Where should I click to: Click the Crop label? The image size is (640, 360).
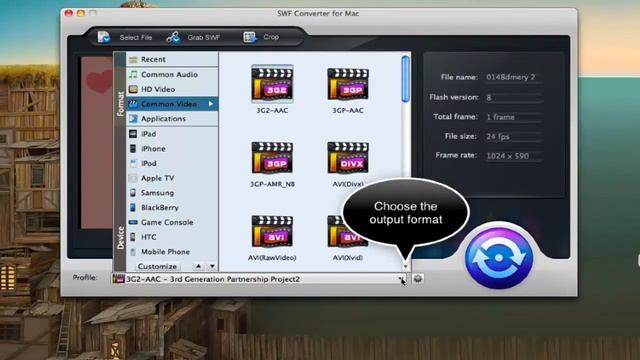pyautogui.click(x=271, y=37)
